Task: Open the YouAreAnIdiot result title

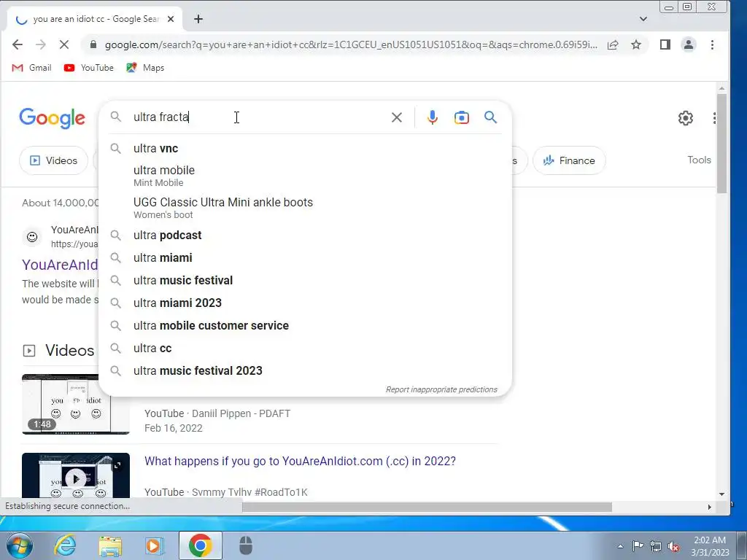Action: tap(60, 265)
